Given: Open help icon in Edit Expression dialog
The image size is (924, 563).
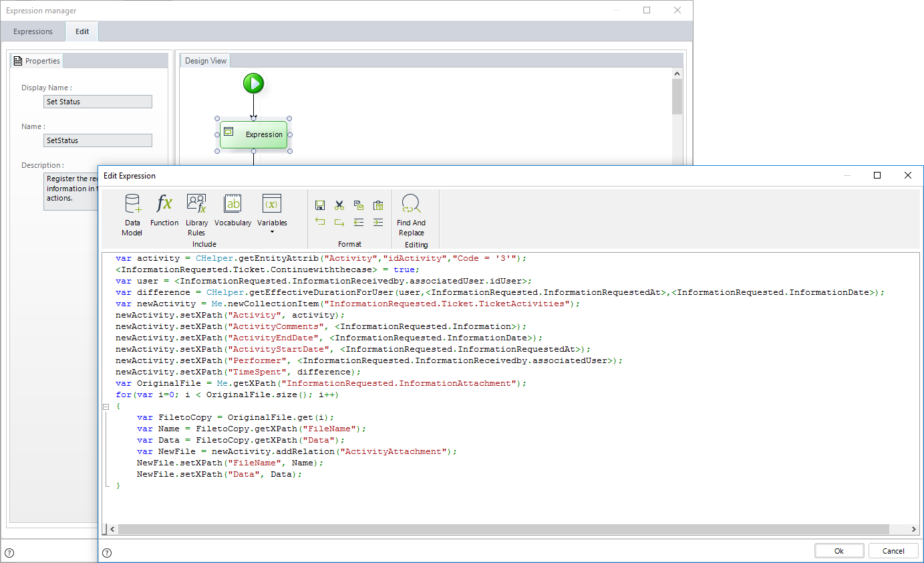Looking at the screenshot, I should [107, 553].
